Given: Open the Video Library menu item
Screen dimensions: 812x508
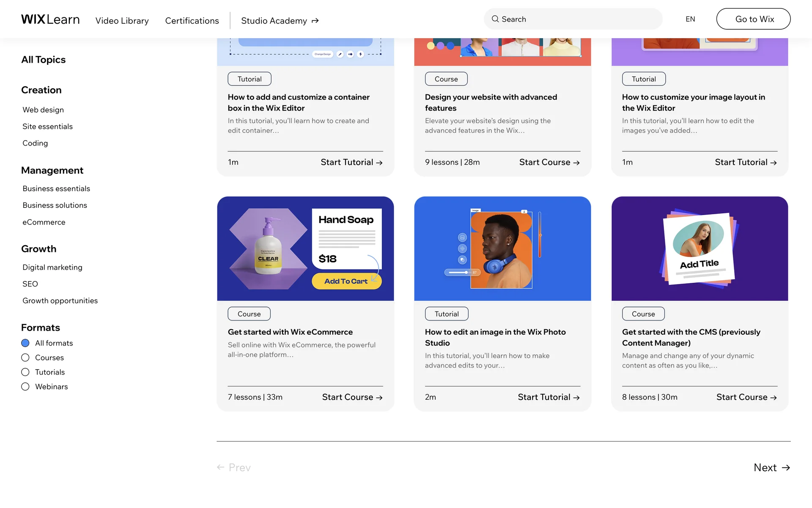Looking at the screenshot, I should pyautogui.click(x=122, y=21).
